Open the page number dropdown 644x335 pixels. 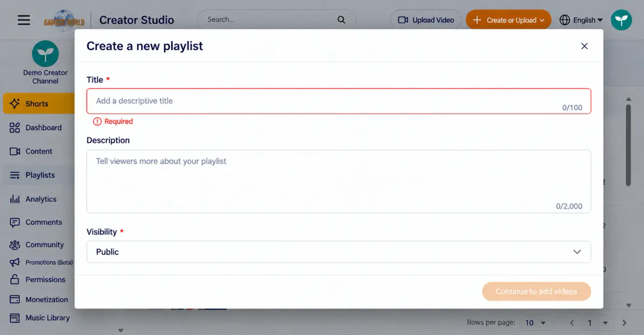coord(597,323)
